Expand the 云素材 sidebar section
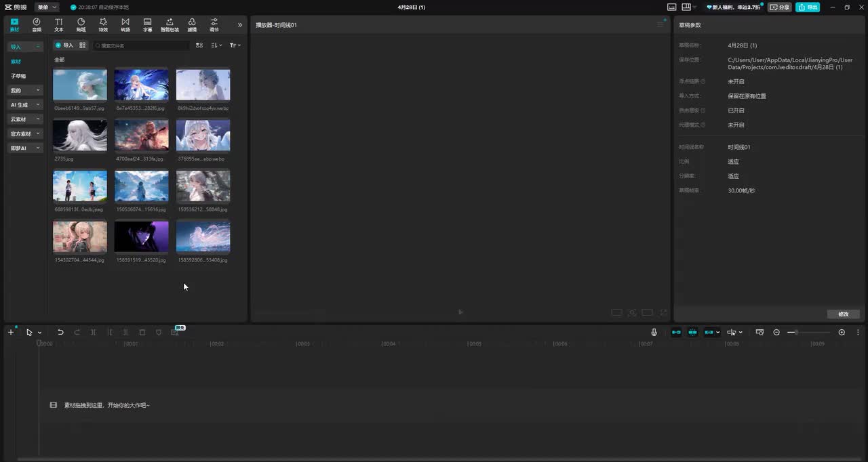 pyautogui.click(x=25, y=119)
